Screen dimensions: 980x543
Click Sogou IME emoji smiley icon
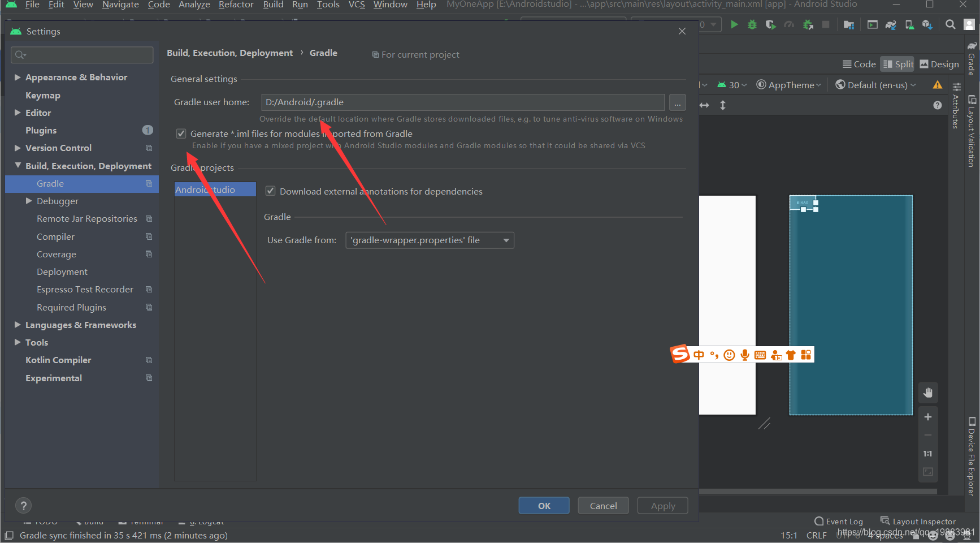click(730, 355)
